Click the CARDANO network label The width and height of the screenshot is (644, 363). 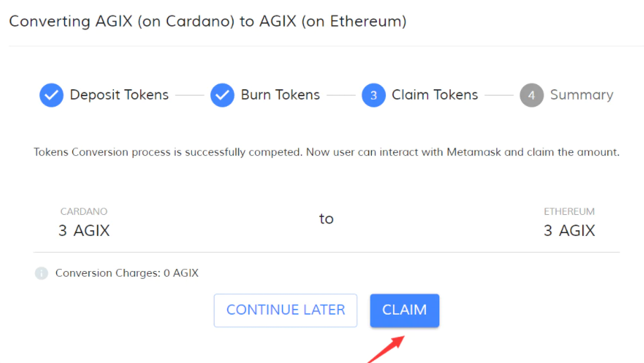(84, 211)
